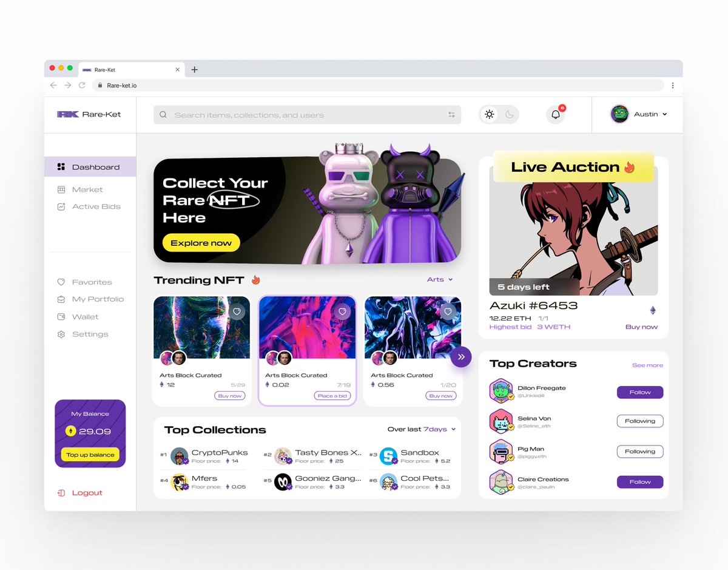This screenshot has height=570, width=728.
Task: Open My Portfolio in the sidebar
Action: click(90, 299)
